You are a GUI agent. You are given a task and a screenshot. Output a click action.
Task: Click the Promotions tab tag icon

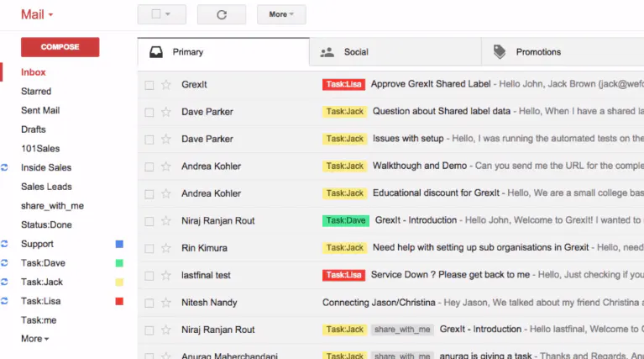pos(500,52)
